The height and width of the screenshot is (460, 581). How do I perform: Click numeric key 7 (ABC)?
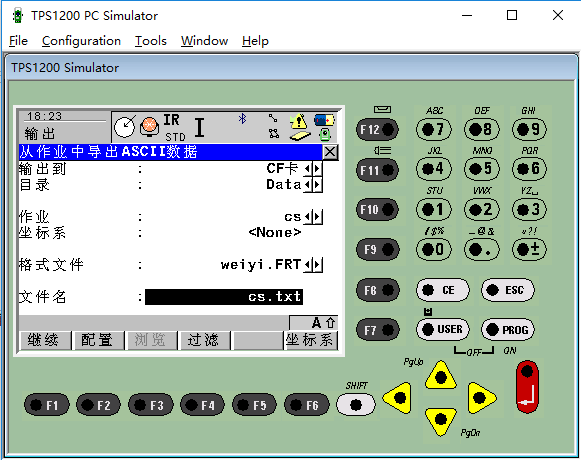434,129
